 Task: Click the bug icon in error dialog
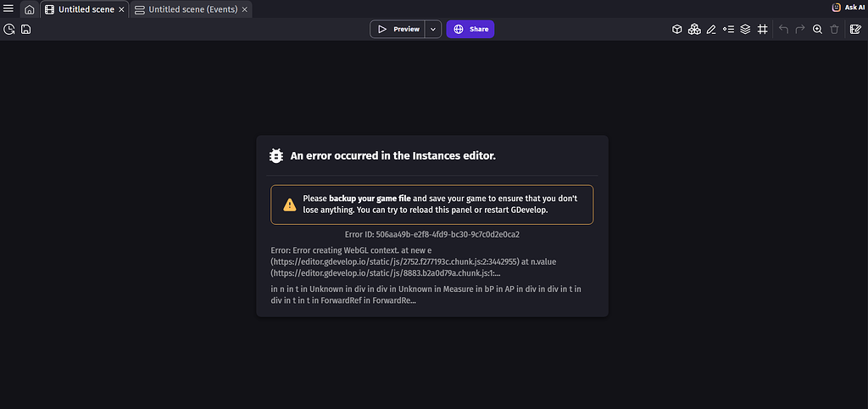[x=275, y=156]
